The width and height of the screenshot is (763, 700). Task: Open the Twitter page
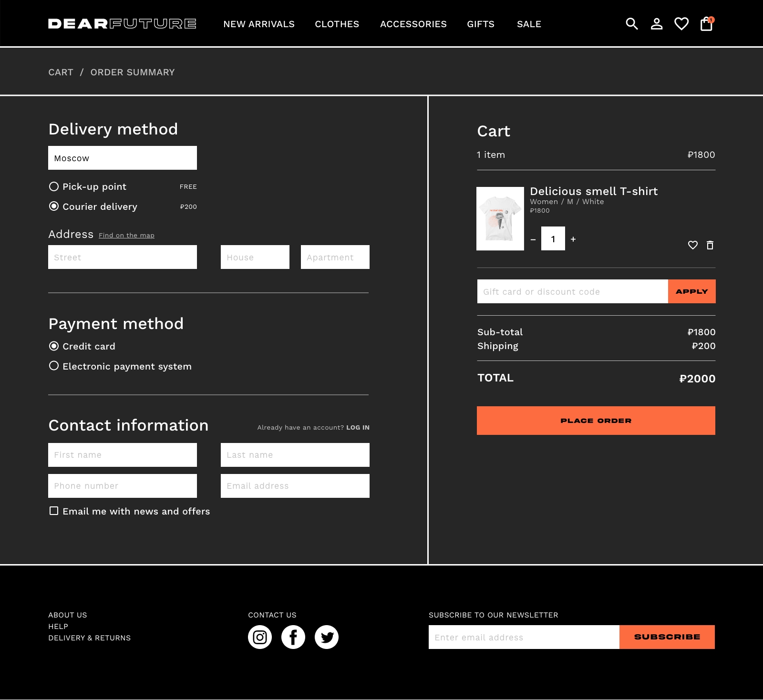point(327,637)
